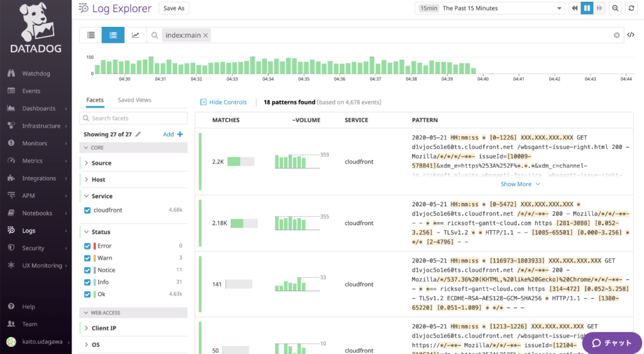Select the Saved Views tab
This screenshot has width=644, height=354.
(x=135, y=100)
